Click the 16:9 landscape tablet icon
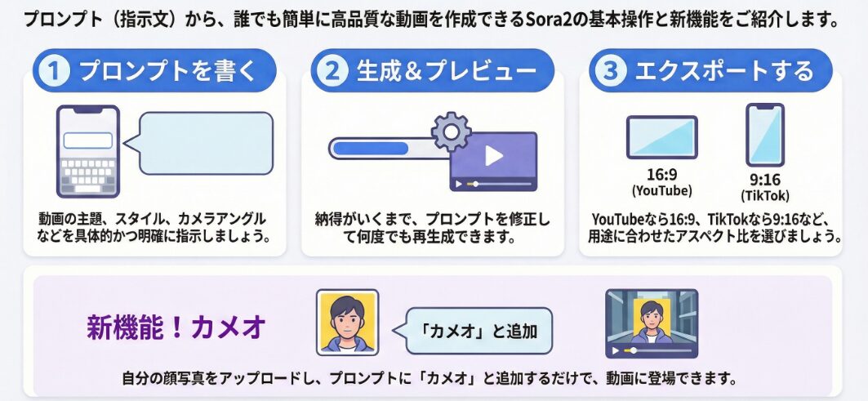This screenshot has height=401, width=868. pyautogui.click(x=662, y=137)
